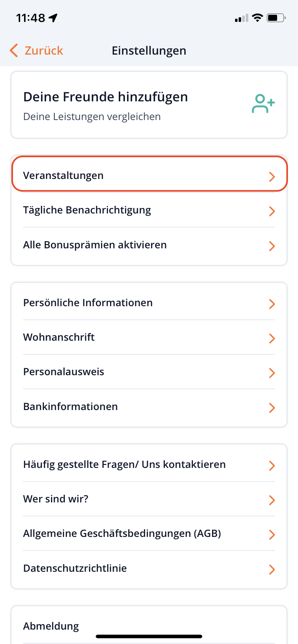Open the Datenschutzrichtlinie page
This screenshot has width=298, height=644.
coord(75,569)
